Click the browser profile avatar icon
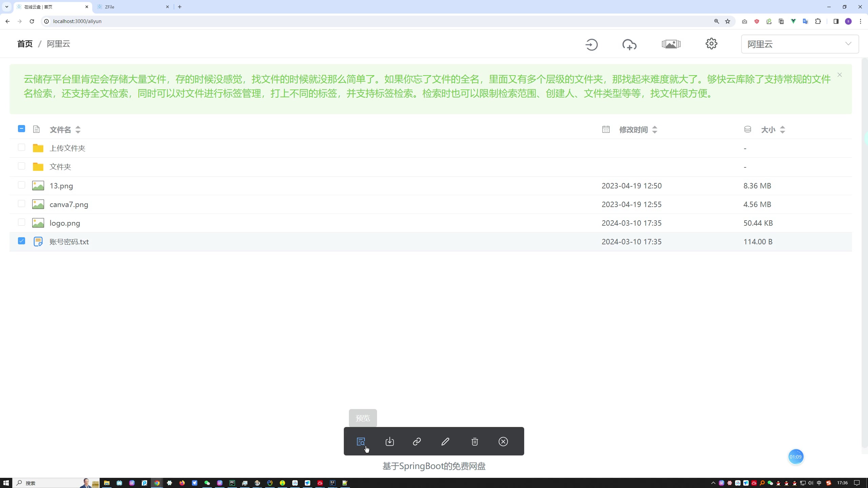The height and width of the screenshot is (488, 868). (x=848, y=21)
